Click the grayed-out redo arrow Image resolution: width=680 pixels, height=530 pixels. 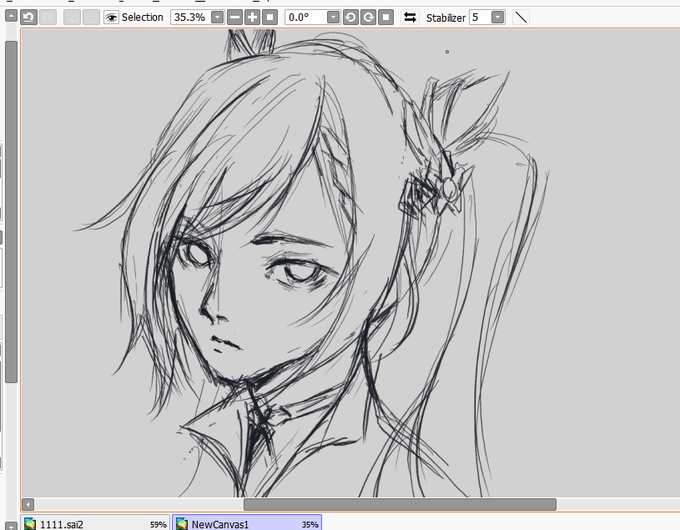click(48, 17)
